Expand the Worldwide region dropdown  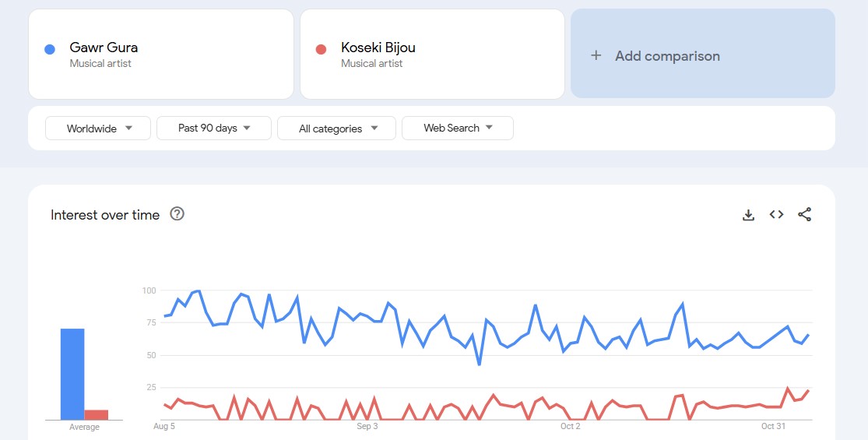coord(98,128)
